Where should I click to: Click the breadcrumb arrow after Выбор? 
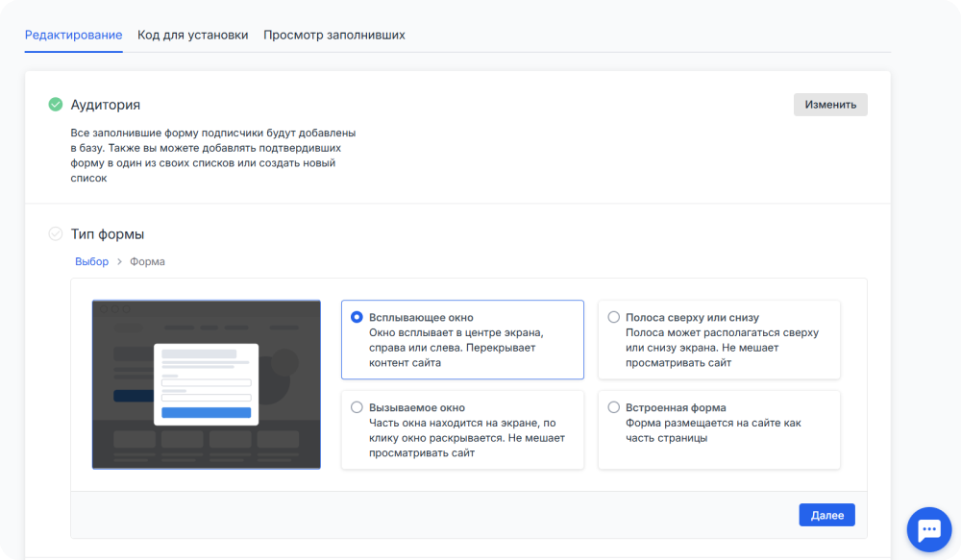[119, 261]
